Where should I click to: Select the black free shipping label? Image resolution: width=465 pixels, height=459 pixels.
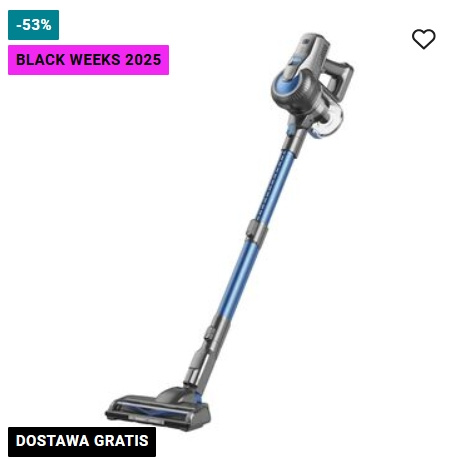click(82, 441)
